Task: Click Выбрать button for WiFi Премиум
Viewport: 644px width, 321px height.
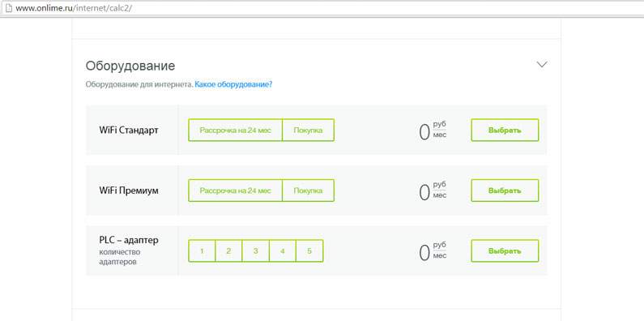Action: point(505,190)
